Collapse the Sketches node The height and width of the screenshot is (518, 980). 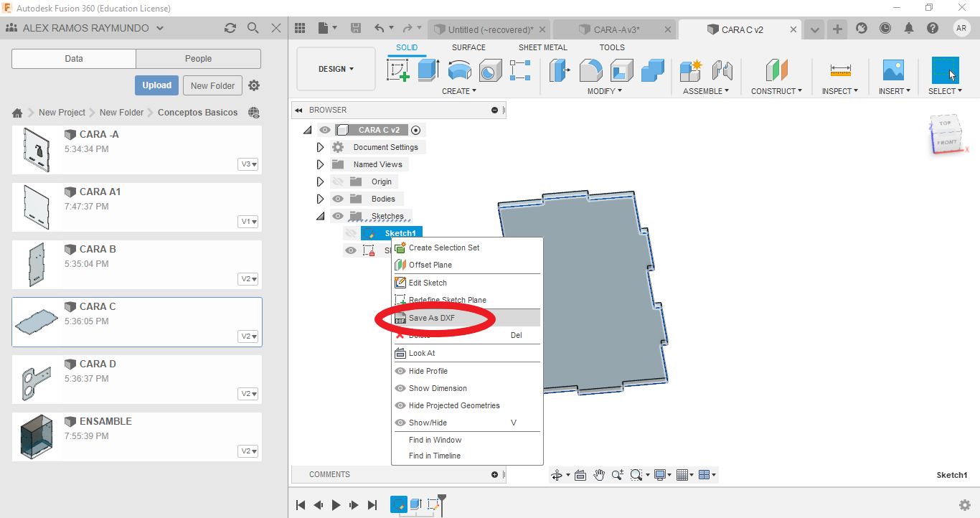(x=321, y=216)
